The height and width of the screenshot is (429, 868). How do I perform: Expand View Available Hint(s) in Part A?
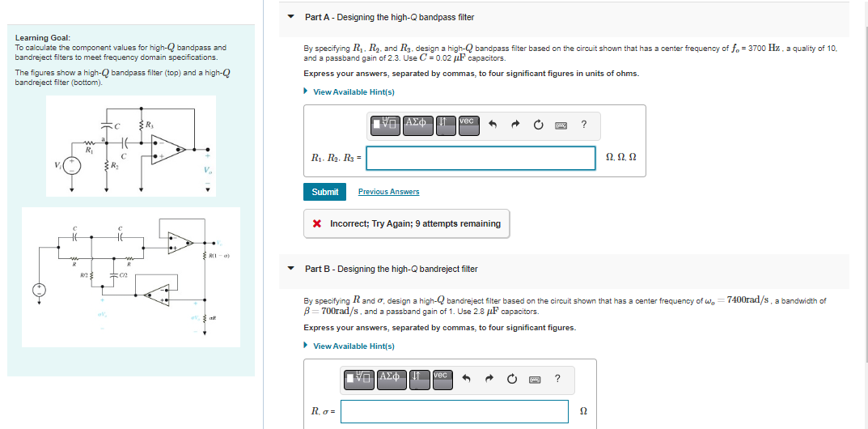point(354,92)
